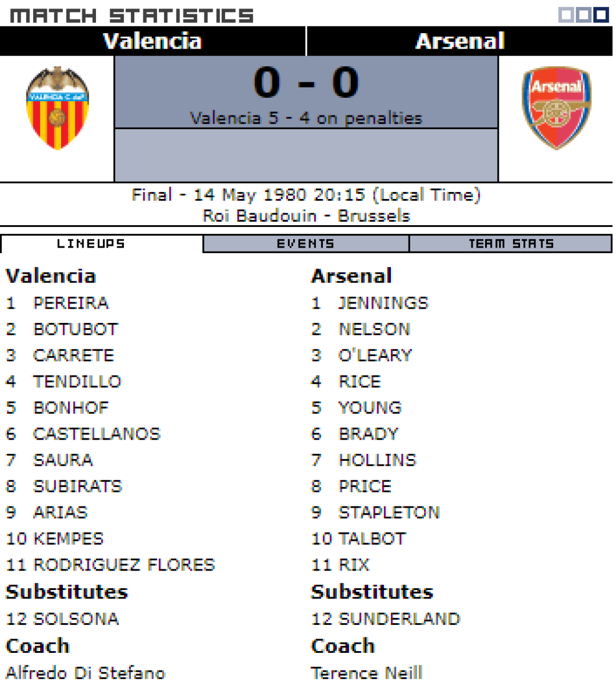
Task: Click Valencia player Rodriguez Flores
Action: coord(124,565)
